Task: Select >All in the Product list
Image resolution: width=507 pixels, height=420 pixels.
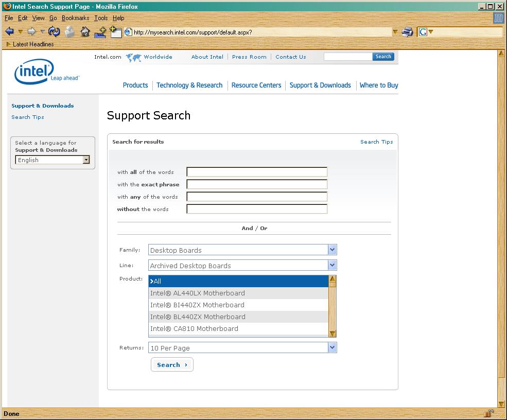Action: coord(239,282)
